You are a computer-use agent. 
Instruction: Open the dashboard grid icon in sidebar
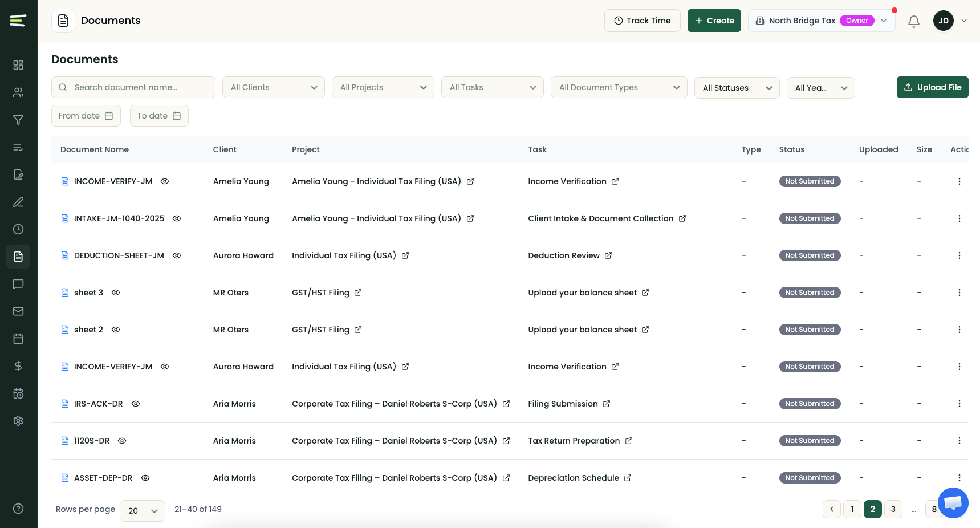tap(18, 65)
